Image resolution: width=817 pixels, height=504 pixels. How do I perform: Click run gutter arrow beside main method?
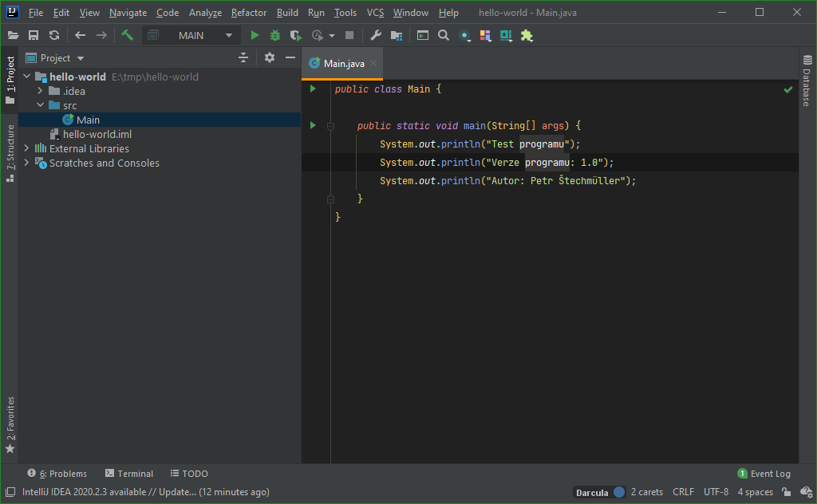pyautogui.click(x=313, y=125)
